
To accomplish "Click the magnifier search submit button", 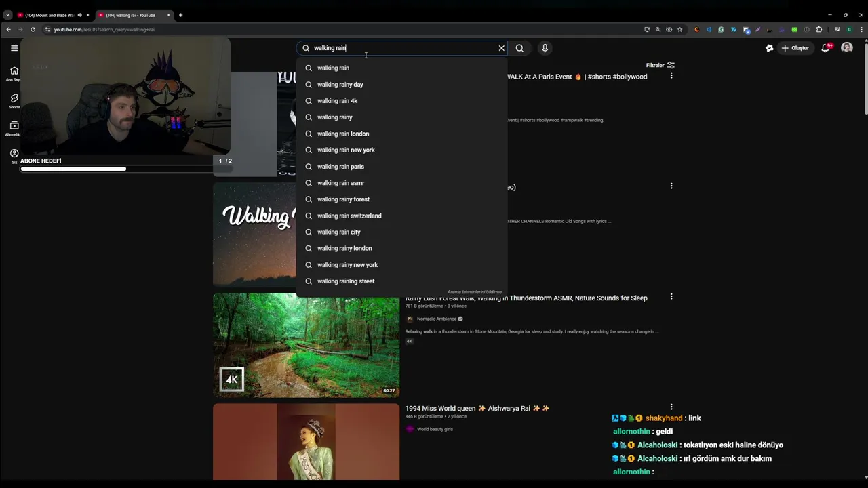I will point(519,48).
